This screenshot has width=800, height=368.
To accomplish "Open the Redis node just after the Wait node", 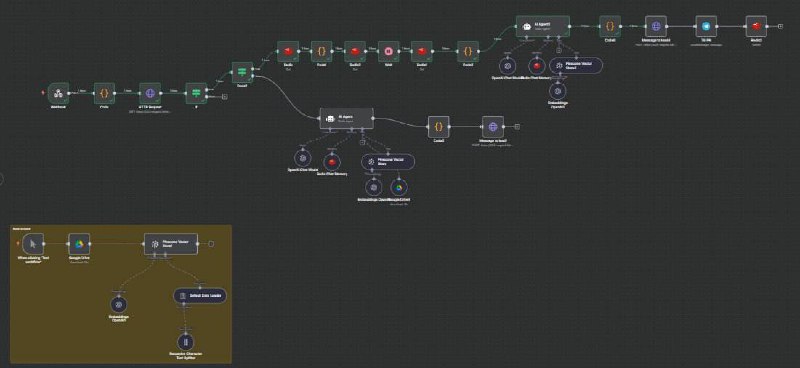I will pyautogui.click(x=422, y=52).
